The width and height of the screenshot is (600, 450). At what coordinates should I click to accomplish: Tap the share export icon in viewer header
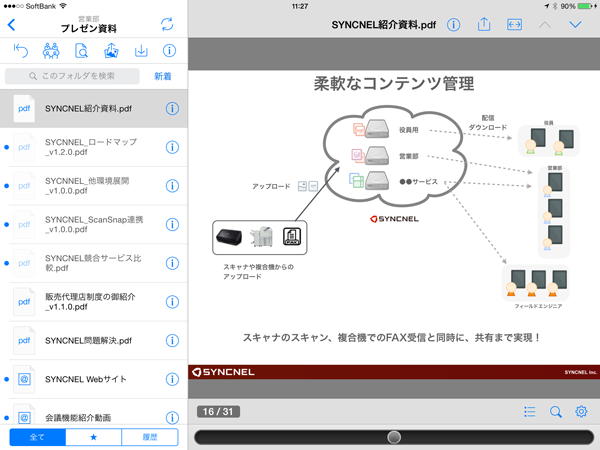coord(484,24)
